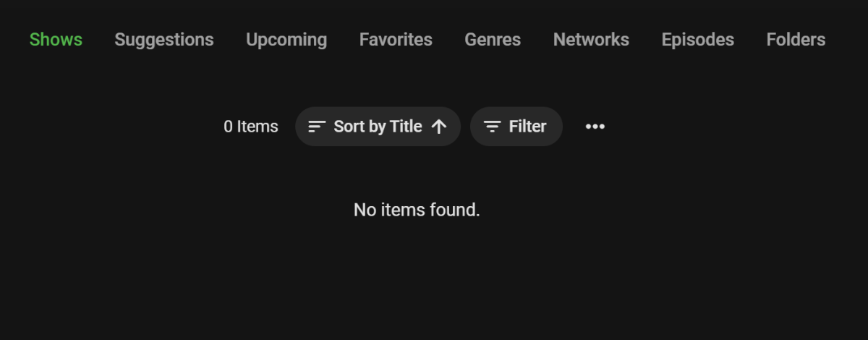Switch to the Networks tab
The width and height of the screenshot is (868, 340).
click(x=591, y=40)
